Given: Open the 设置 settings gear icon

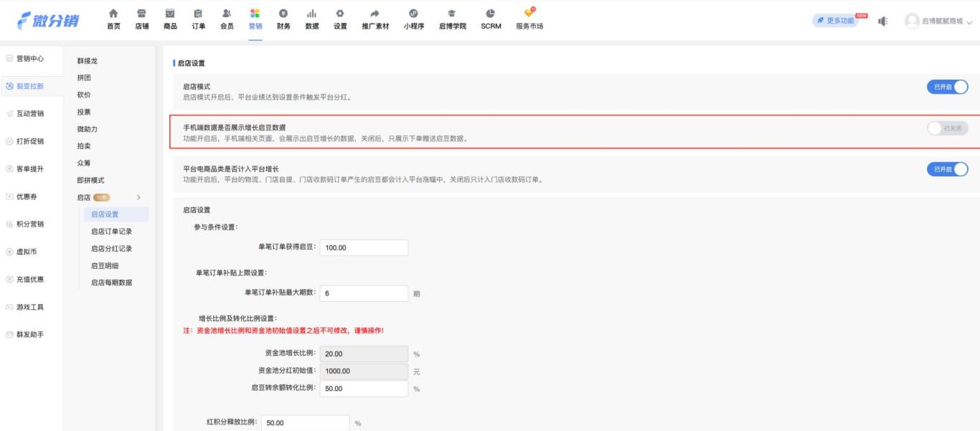Looking at the screenshot, I should point(340,13).
